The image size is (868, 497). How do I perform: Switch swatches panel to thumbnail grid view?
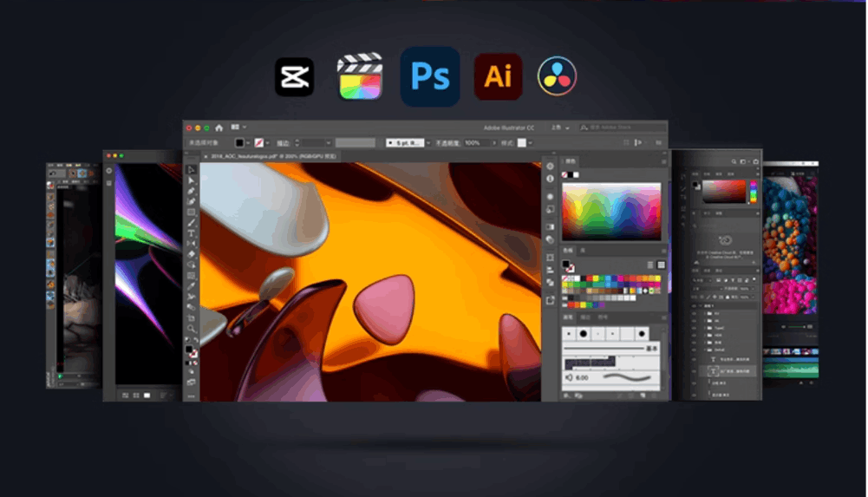(x=661, y=265)
